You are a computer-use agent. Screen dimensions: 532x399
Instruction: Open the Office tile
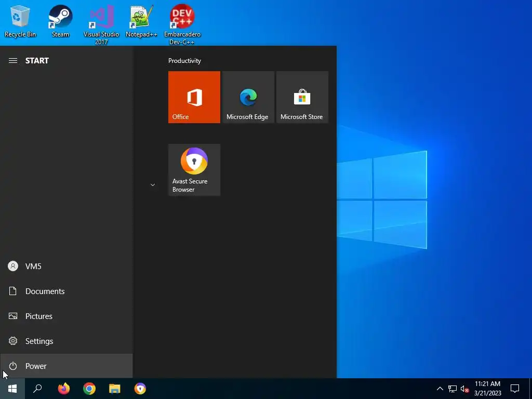tap(194, 97)
